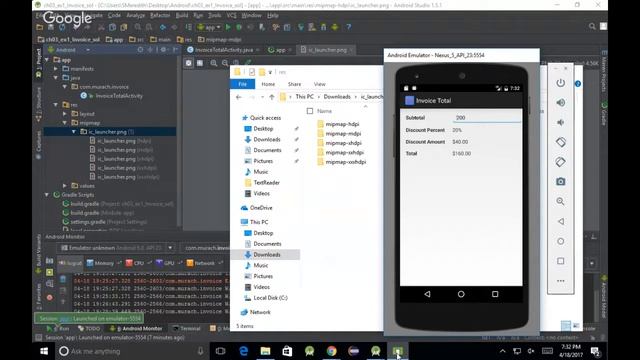Click the Windows Start button
Viewport: 640px width, 360px height.
pyautogui.click(x=44, y=351)
